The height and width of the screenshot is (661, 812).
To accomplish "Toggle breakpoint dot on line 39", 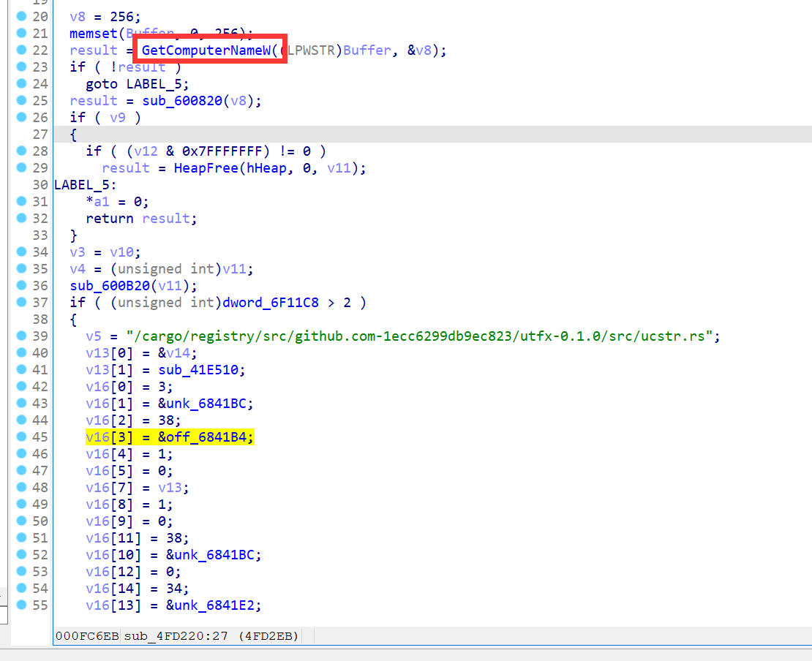I will click(x=21, y=336).
